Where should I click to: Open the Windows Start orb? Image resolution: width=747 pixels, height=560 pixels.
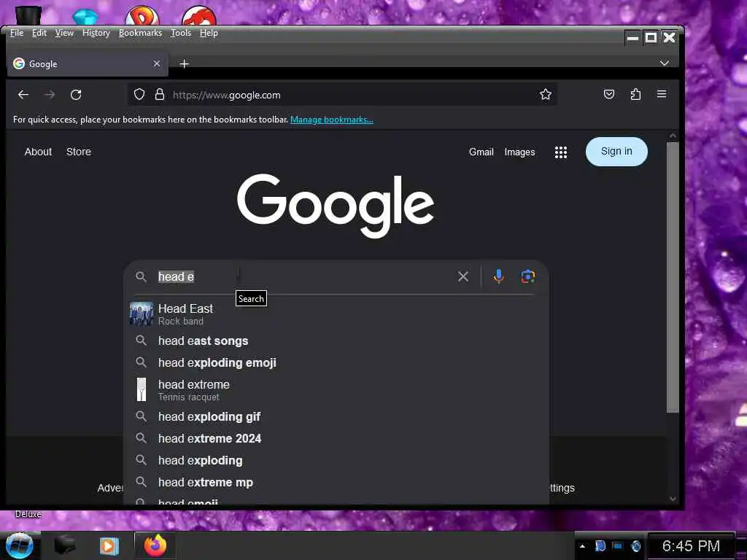(20, 545)
